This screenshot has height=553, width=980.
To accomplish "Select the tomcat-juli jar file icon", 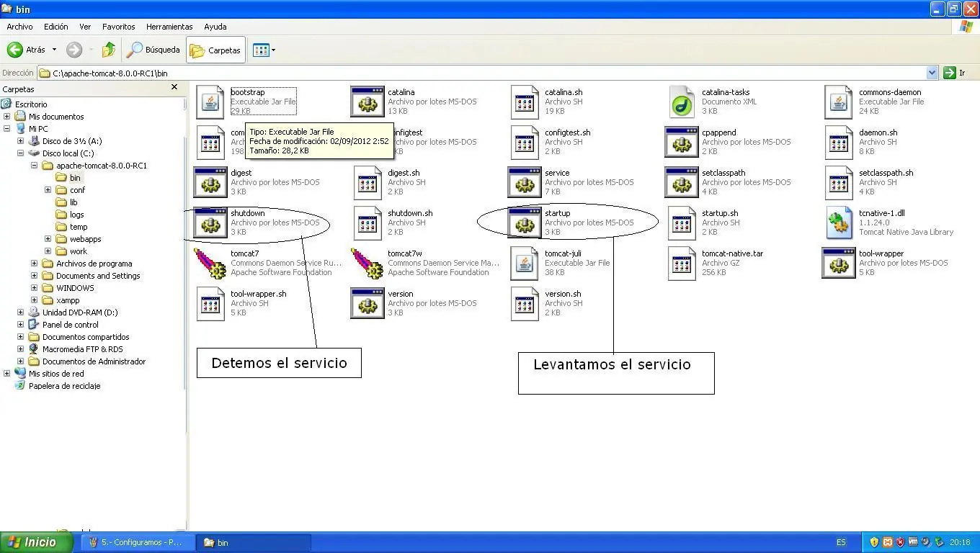I will click(x=525, y=264).
